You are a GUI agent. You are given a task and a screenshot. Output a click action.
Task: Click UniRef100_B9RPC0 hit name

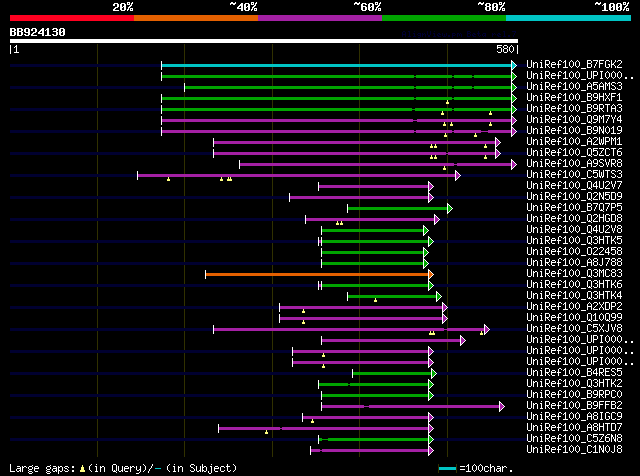tap(574, 395)
